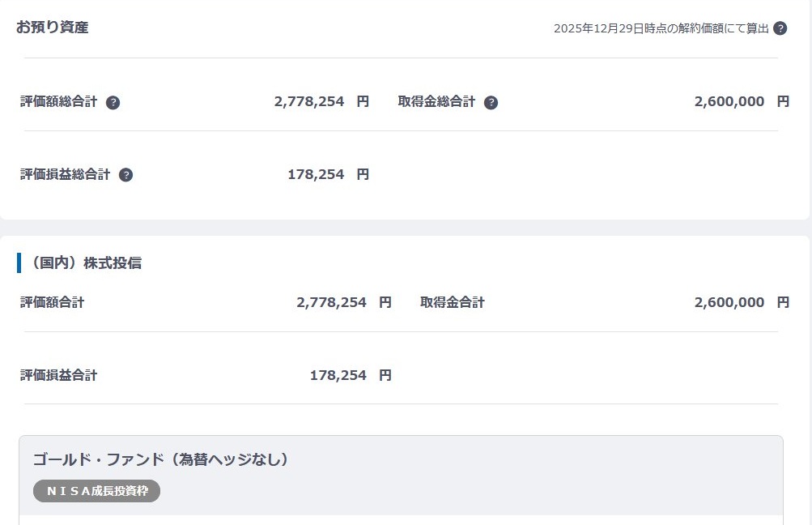
Task: Select 評価額合計 amount in 株式投信 section
Action: pyautogui.click(x=343, y=303)
